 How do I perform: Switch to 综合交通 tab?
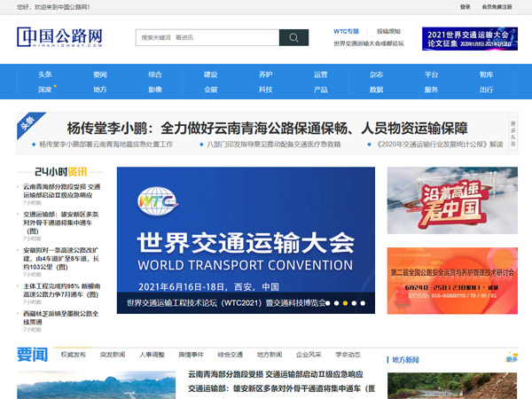click(231, 355)
